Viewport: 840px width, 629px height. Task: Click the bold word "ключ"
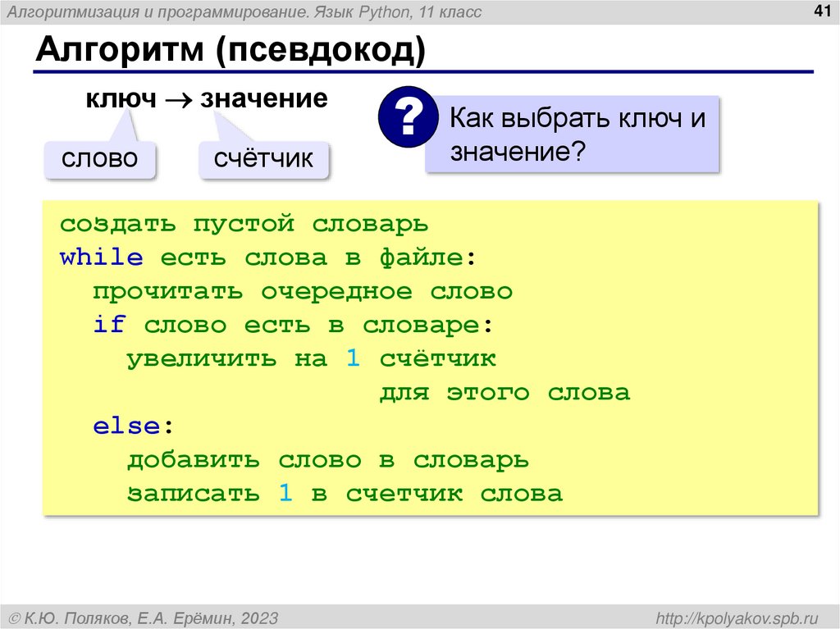(x=121, y=98)
